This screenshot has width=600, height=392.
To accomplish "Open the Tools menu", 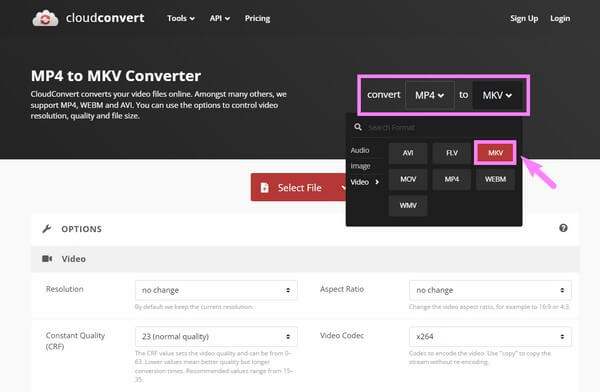I will coord(181,18).
